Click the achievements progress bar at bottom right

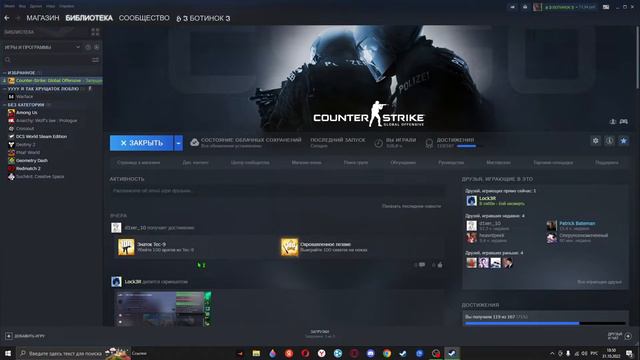(x=545, y=323)
